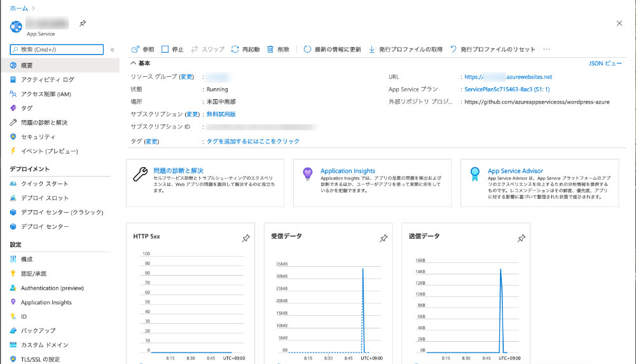Click the azurewebsites.net URL link

508,77
